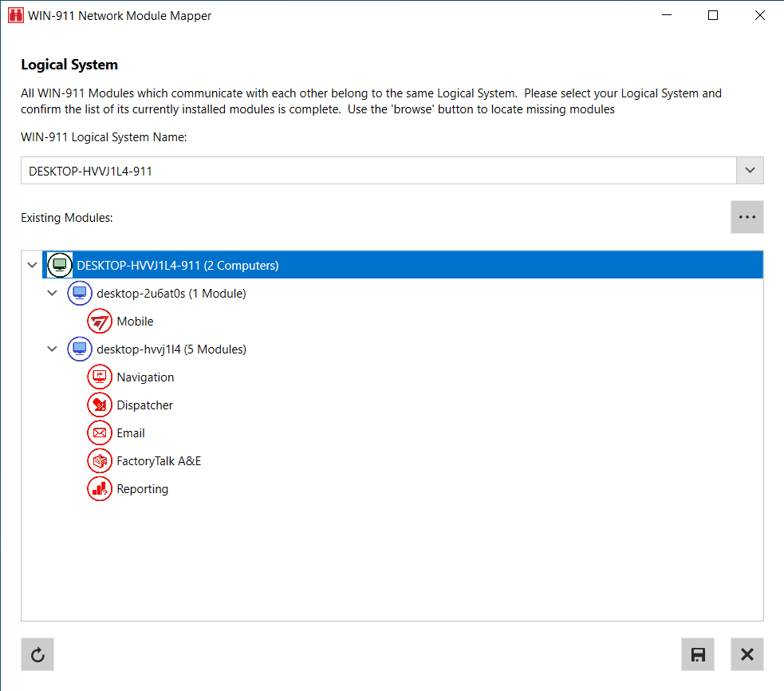Collapse the desktop-2u6at0s node
This screenshot has height=691, width=784.
pyautogui.click(x=51, y=293)
